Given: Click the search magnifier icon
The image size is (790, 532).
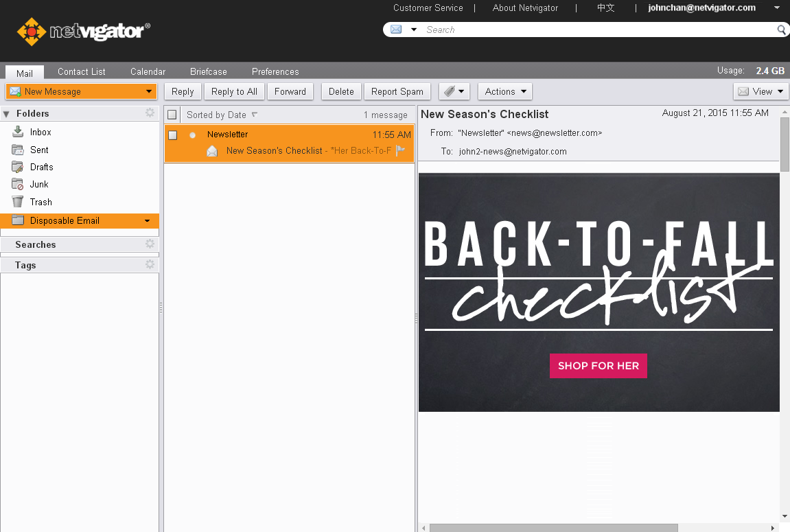Looking at the screenshot, I should tap(781, 30).
